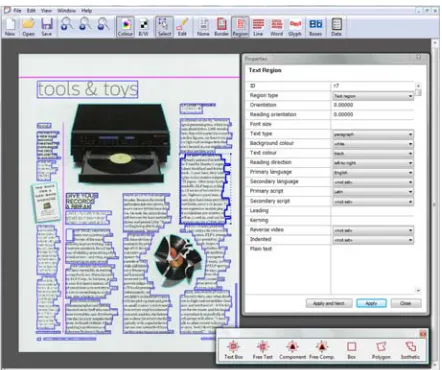Select the highlighted bold-outlined text region
442x370 pixels.
[205, 188]
